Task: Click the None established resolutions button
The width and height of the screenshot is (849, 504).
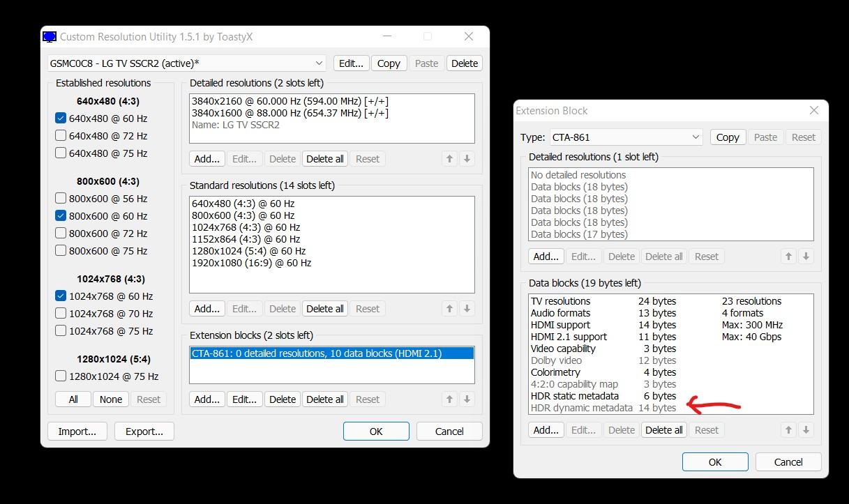Action: (111, 399)
